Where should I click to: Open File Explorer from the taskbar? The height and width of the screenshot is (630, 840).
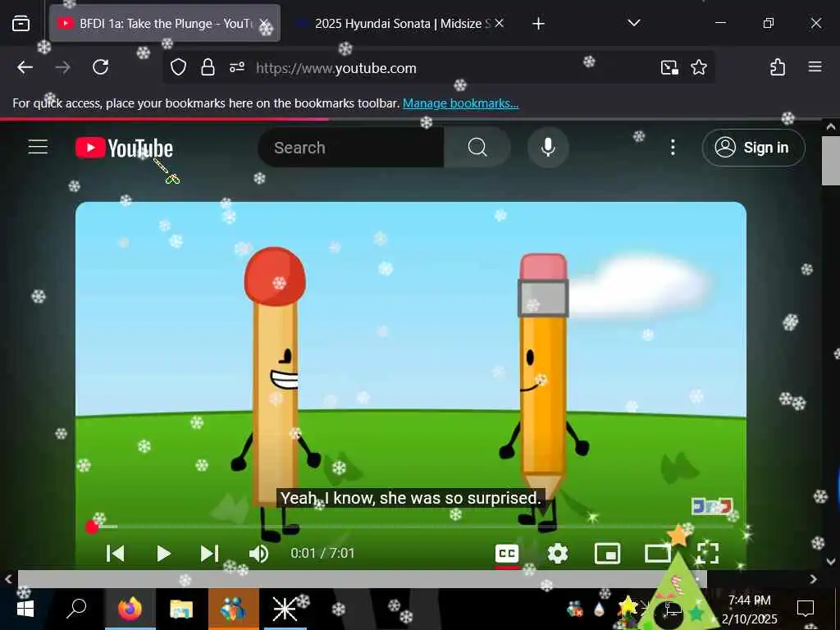tap(181, 609)
